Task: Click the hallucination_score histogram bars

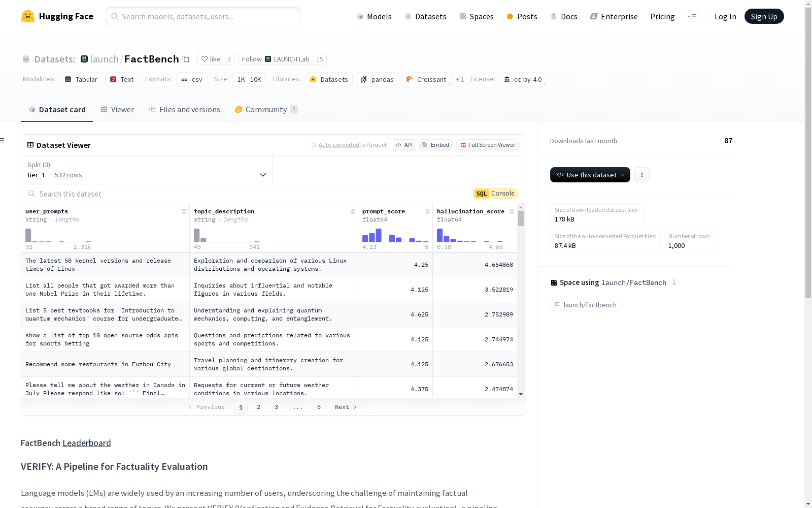Action: 470,235
